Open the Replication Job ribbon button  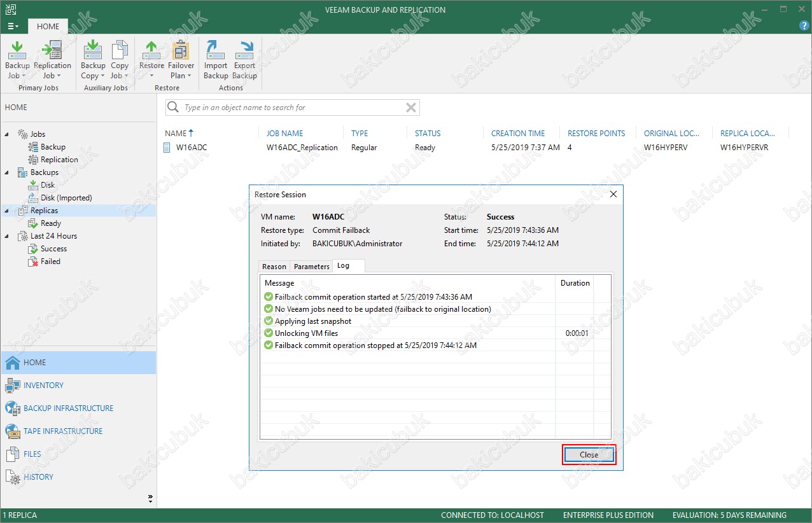coord(52,60)
